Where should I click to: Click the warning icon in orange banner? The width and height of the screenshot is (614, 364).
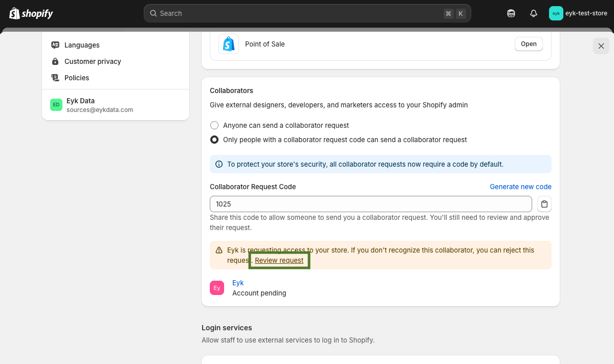(x=219, y=251)
